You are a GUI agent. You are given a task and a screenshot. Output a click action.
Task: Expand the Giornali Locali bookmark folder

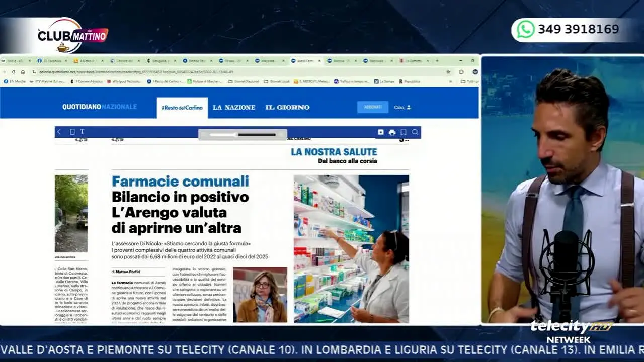[x=277, y=81]
